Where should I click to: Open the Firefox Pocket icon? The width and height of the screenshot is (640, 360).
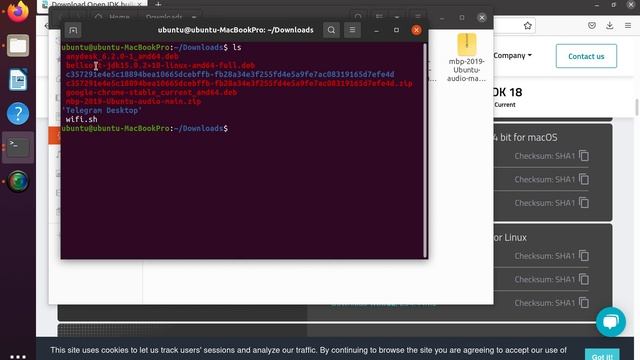pyautogui.click(x=592, y=26)
